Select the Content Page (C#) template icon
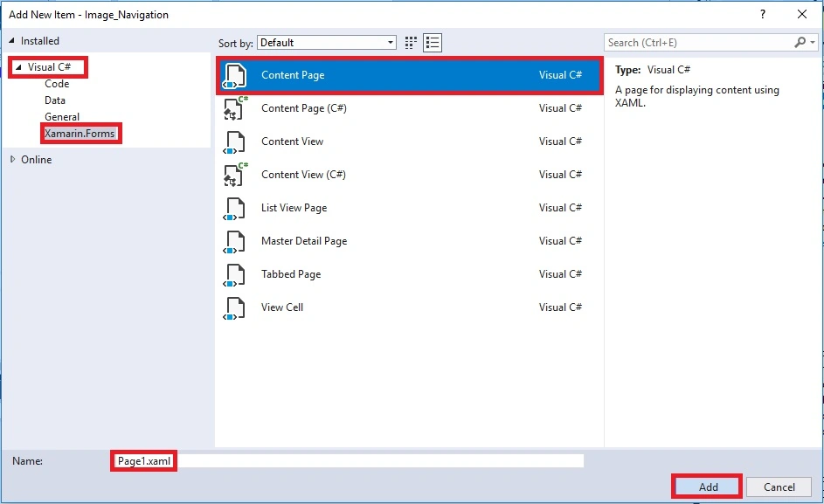 (x=235, y=108)
